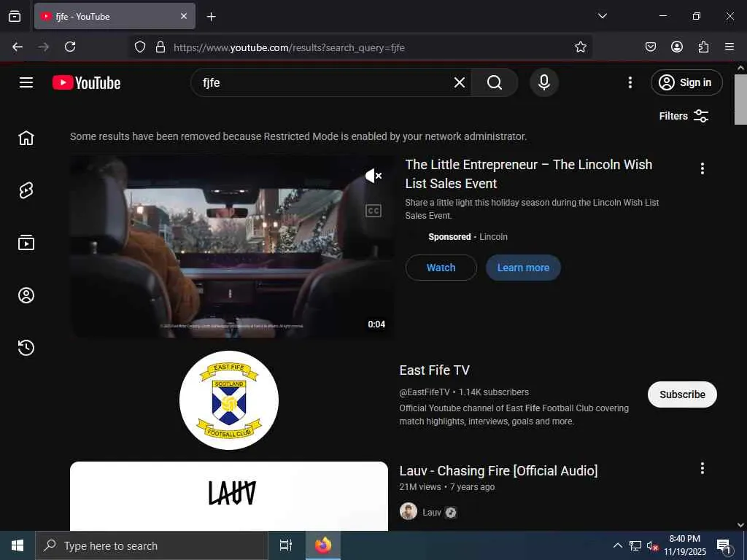Unmute the Lincoln ad video preview
The image size is (747, 560).
pyautogui.click(x=373, y=176)
